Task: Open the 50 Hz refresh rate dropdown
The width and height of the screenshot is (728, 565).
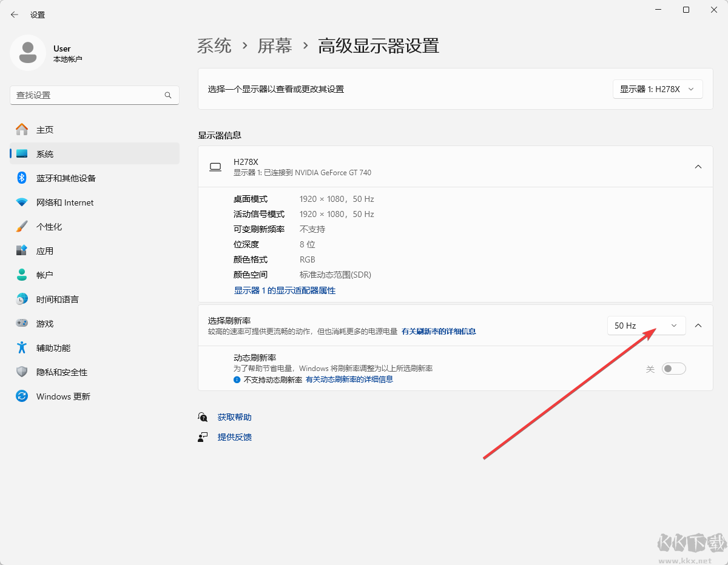Action: (646, 326)
